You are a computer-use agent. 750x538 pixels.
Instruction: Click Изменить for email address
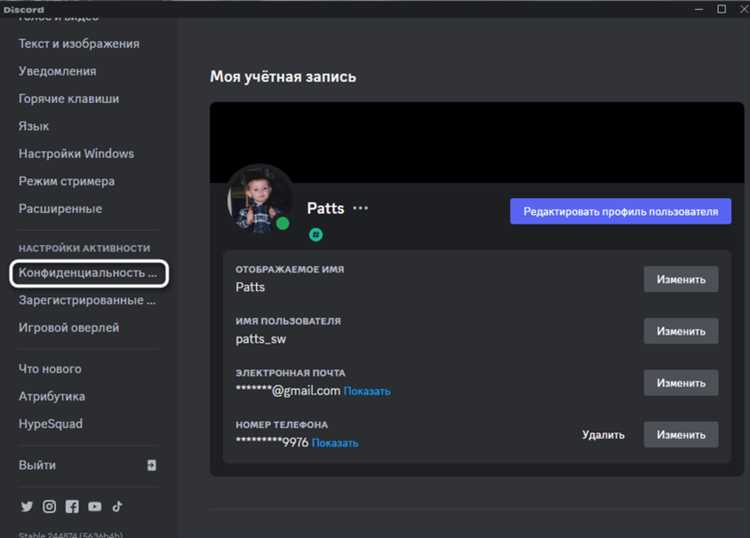click(681, 383)
